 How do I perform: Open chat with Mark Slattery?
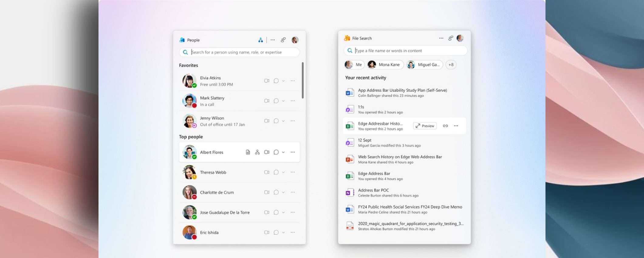point(276,101)
